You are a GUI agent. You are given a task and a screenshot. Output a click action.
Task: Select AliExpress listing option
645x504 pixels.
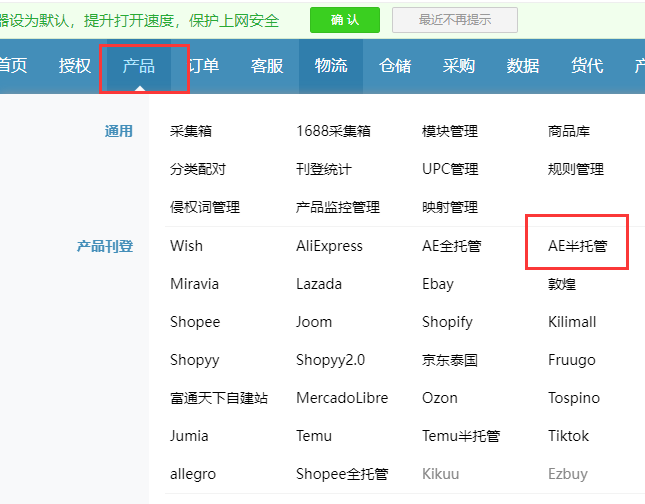tap(329, 246)
